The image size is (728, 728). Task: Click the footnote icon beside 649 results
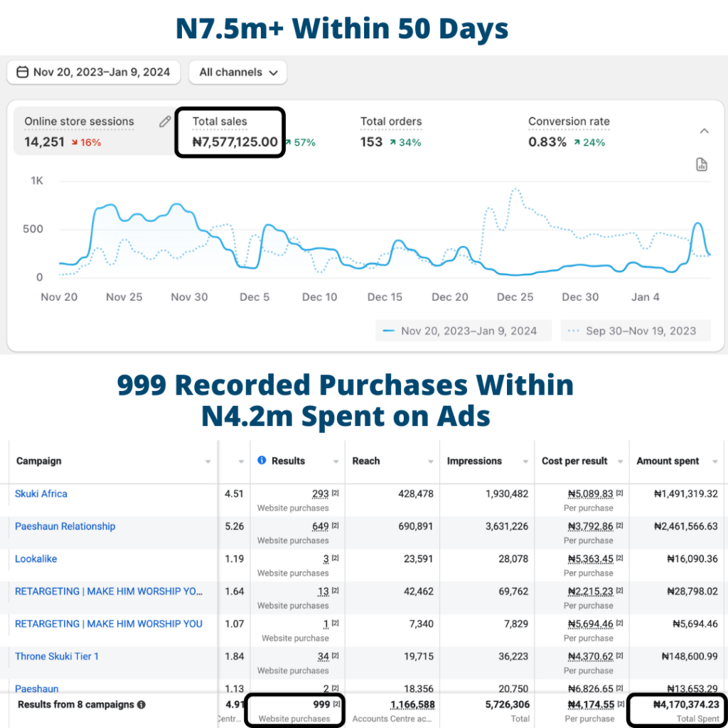point(336,526)
